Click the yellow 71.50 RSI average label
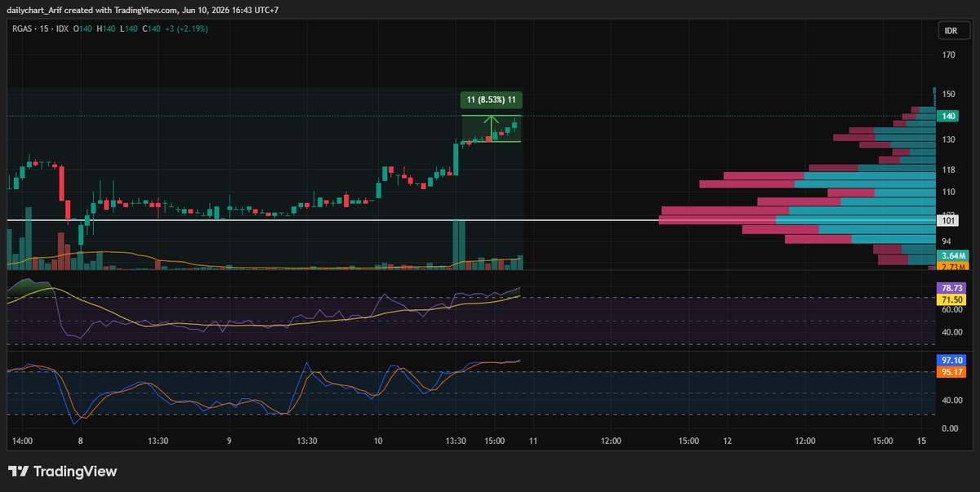The height and width of the screenshot is (492, 980). pos(951,300)
